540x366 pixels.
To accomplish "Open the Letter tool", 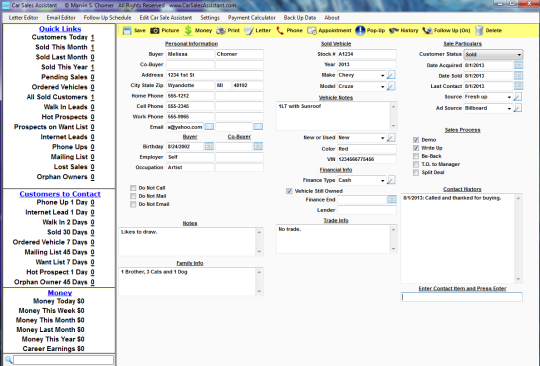I will pos(249,31).
